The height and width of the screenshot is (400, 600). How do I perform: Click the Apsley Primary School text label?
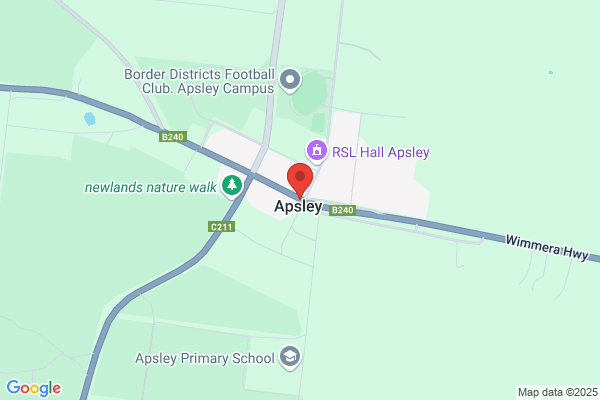(205, 358)
